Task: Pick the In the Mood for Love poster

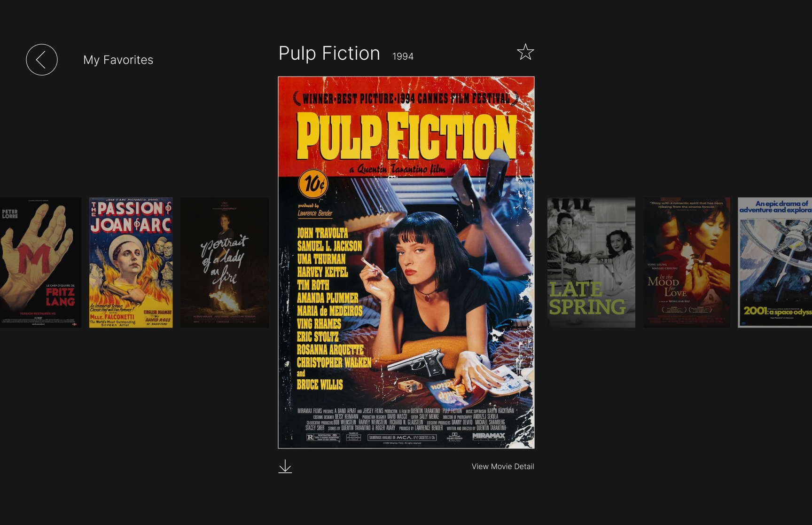Action: (687, 262)
